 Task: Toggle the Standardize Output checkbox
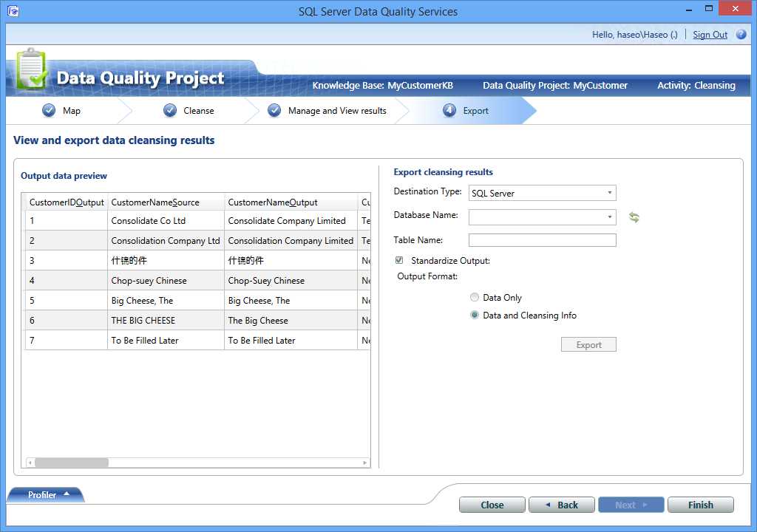click(x=399, y=260)
